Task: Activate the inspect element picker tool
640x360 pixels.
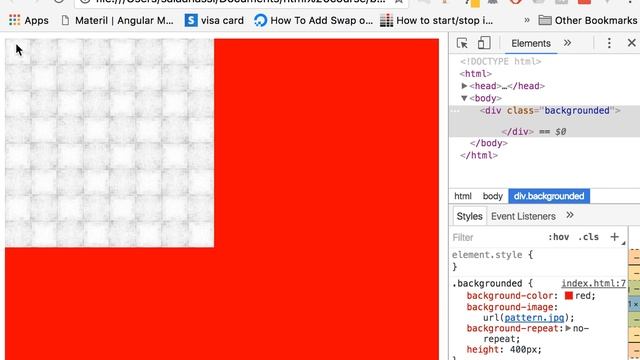Action: point(462,43)
